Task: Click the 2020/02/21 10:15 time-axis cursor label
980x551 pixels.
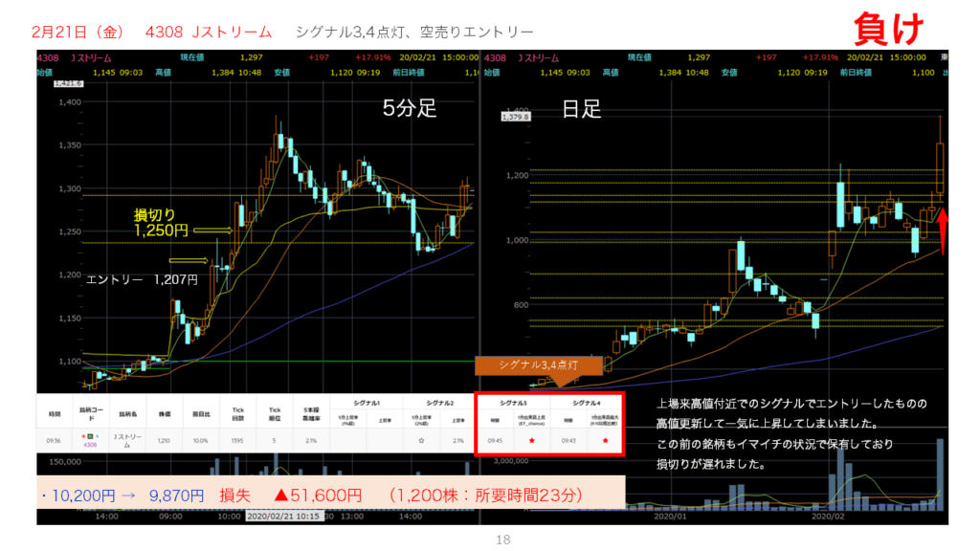Action: 284,516
